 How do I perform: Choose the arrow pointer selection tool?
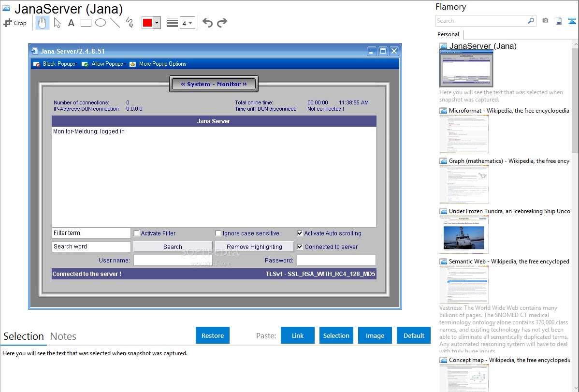click(x=57, y=23)
